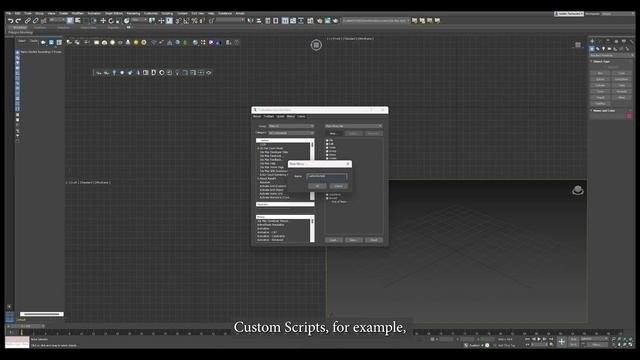This screenshot has width=640, height=360.
Task: Click OK in the New Menu dialog
Action: click(317, 186)
